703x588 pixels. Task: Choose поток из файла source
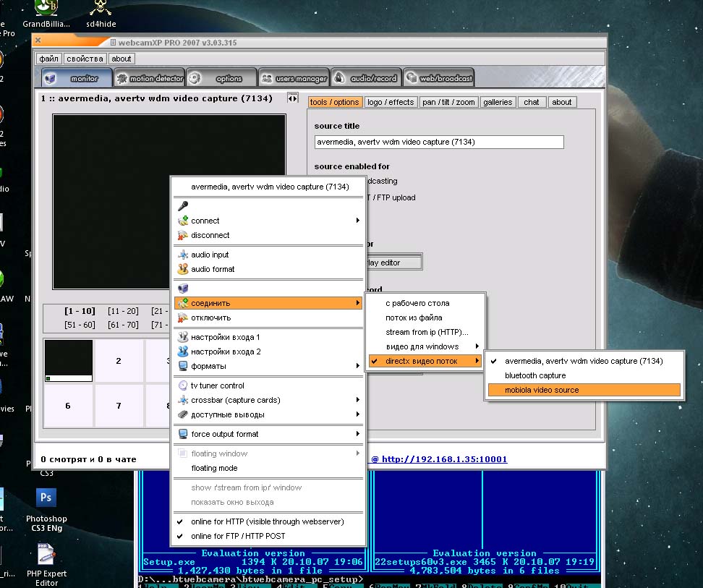tap(425, 318)
